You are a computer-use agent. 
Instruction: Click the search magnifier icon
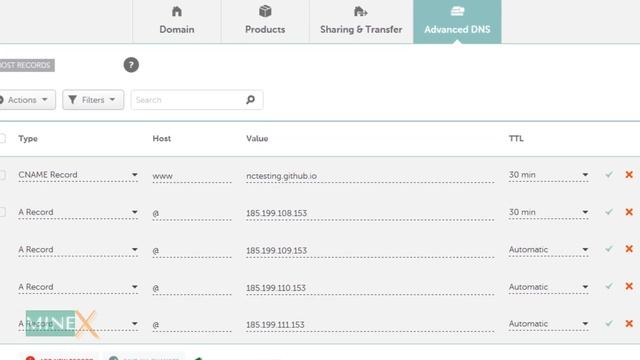pyautogui.click(x=250, y=100)
